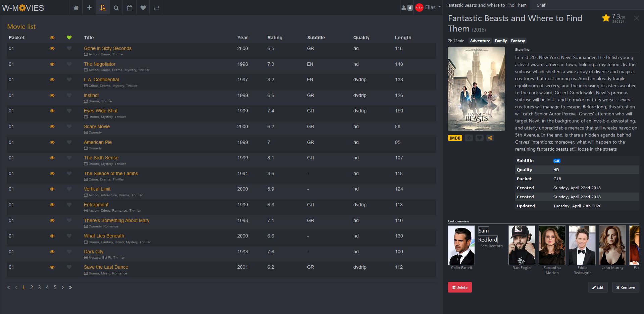644x314 pixels.
Task: Go to last page double-arrow
Action: point(70,287)
